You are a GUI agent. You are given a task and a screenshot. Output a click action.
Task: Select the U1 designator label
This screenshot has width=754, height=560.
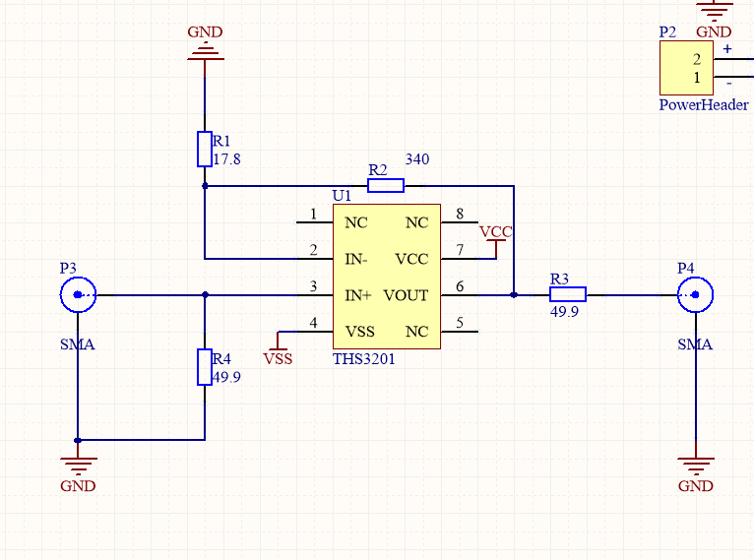click(x=342, y=196)
